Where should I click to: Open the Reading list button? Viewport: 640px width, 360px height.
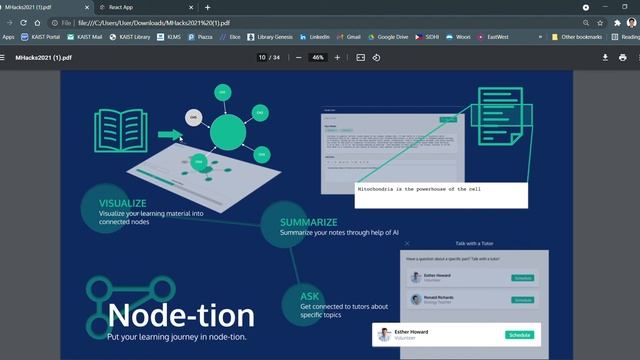[x=625, y=37]
